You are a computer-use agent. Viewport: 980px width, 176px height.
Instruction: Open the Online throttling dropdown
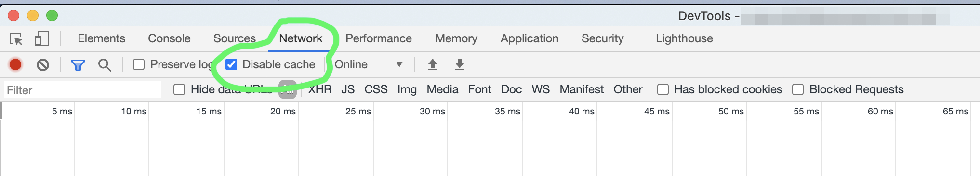(x=369, y=64)
